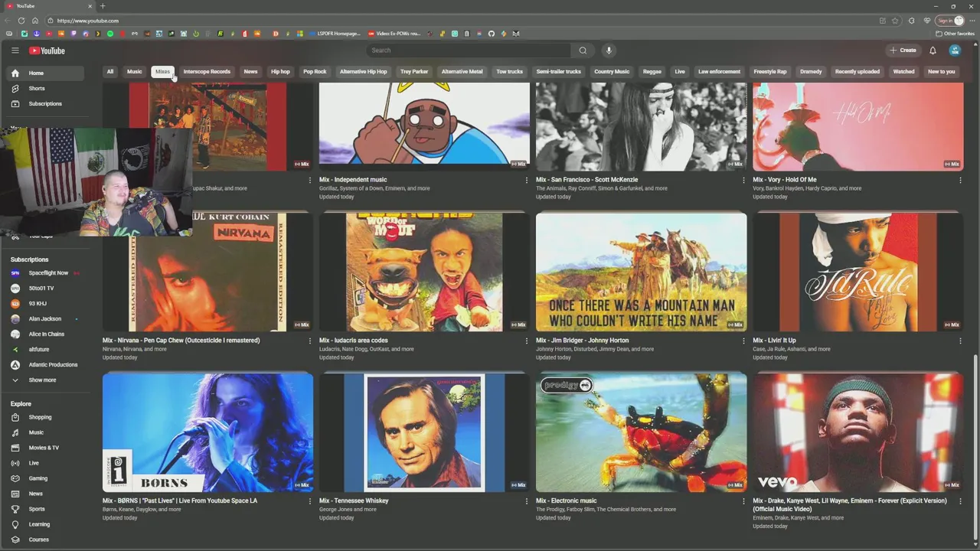Open the Ja Rule mix thumbnail
The image size is (980, 551).
[x=857, y=272]
